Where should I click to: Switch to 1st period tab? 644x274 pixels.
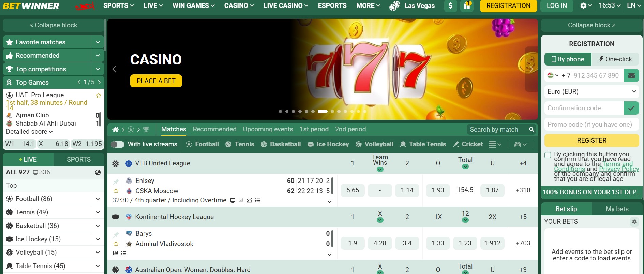tap(314, 129)
